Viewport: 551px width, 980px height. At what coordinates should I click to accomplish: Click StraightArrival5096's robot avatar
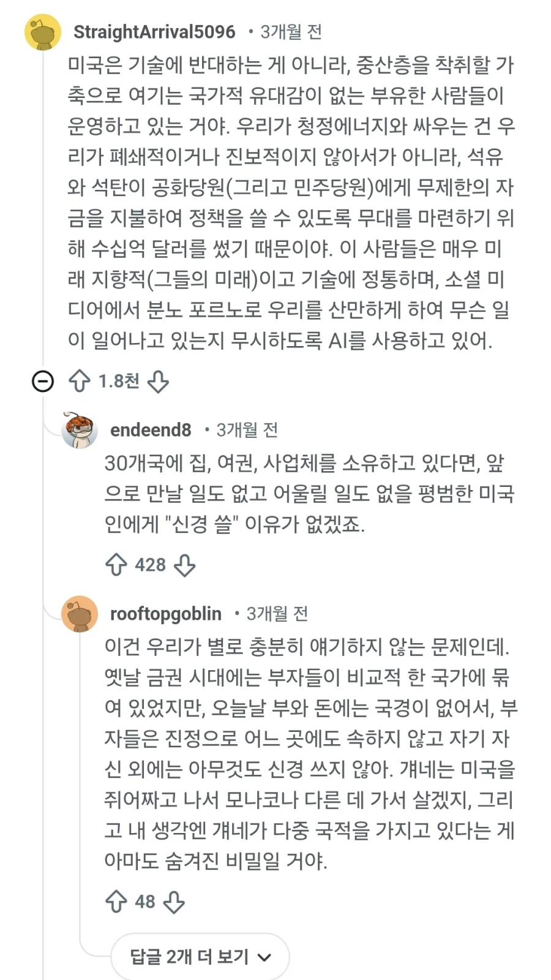coord(42,34)
